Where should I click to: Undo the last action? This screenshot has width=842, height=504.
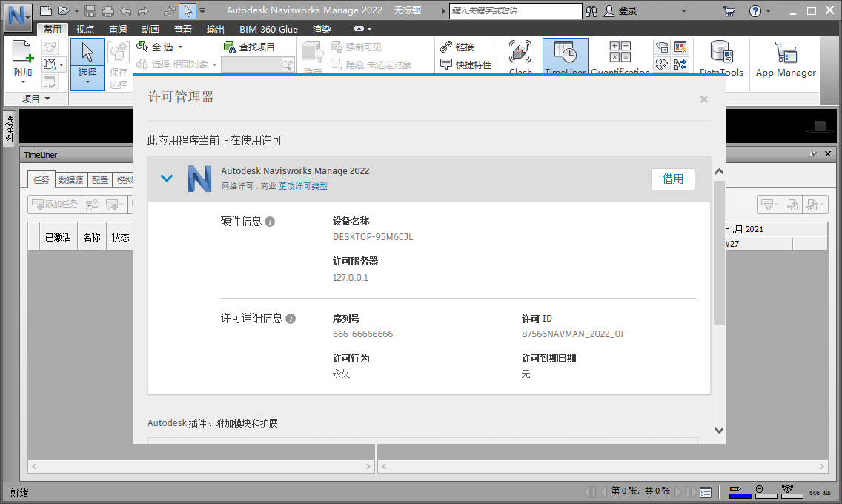pyautogui.click(x=126, y=10)
